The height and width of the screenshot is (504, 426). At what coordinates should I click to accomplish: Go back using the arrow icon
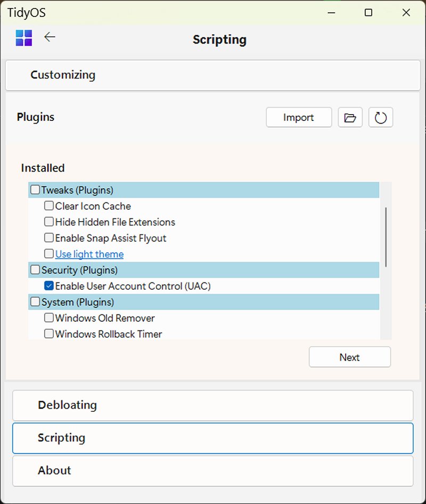pyautogui.click(x=50, y=37)
